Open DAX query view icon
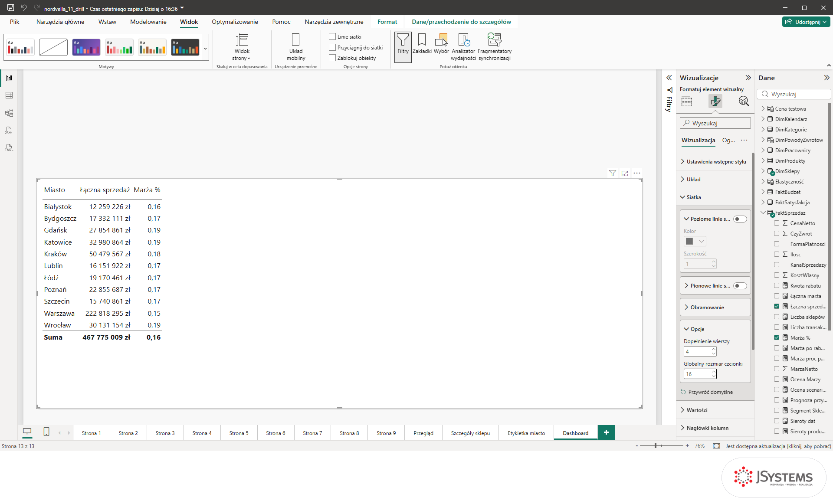 (9, 130)
